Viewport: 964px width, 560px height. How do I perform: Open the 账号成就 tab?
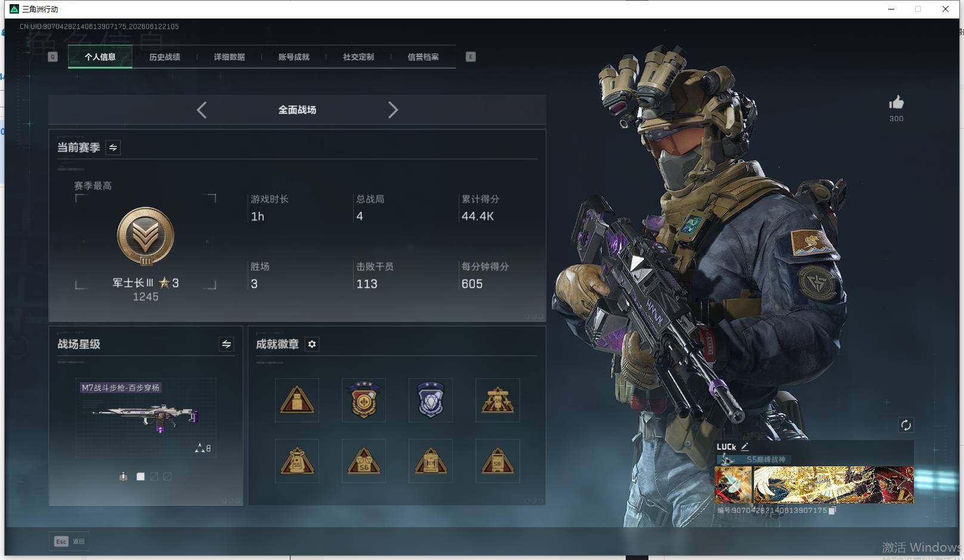[x=294, y=57]
